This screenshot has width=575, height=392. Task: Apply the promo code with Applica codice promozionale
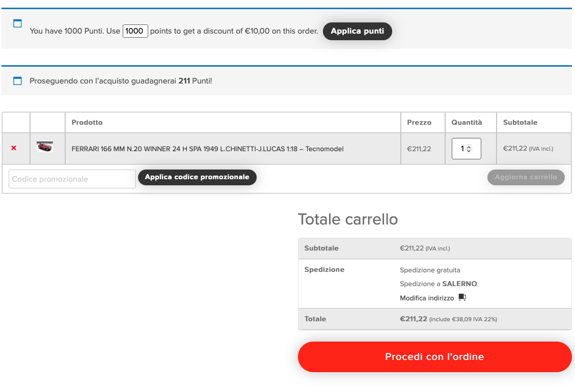pos(197,177)
